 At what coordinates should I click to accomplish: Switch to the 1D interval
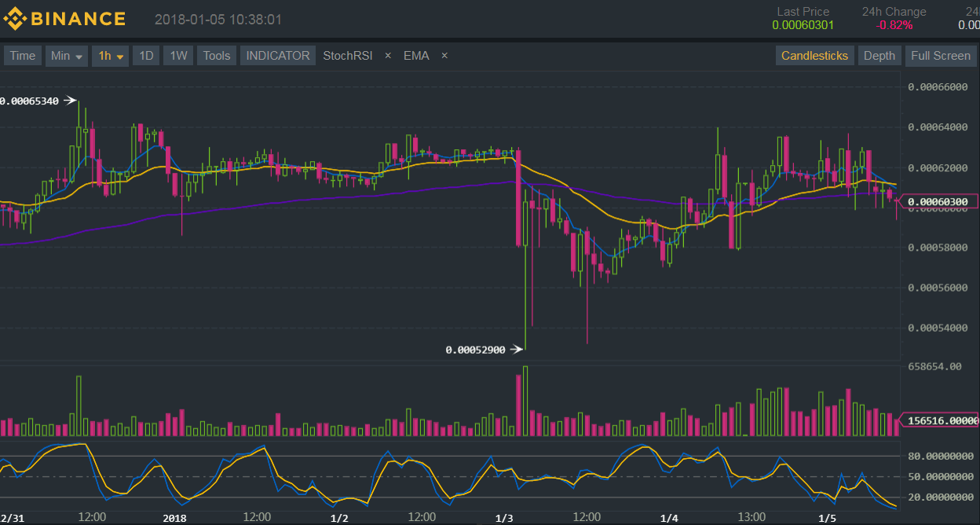(x=146, y=56)
